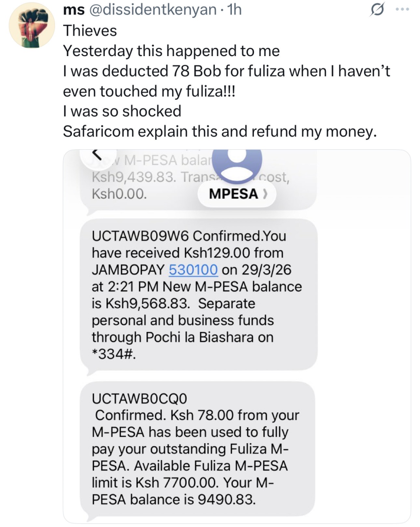Select the UCTAWB09W6 confirmation code text

140,237
